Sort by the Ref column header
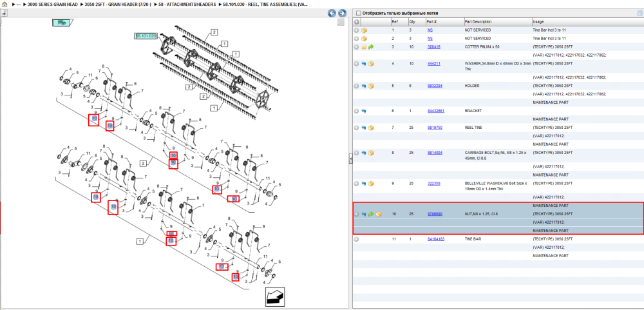This screenshot has width=644, height=310. tap(399, 22)
